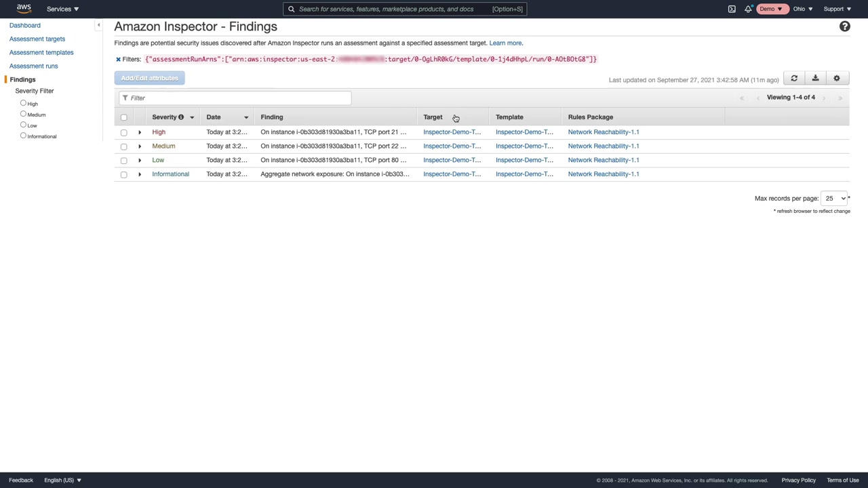
Task: Select the Informational severity filter radio
Action: [23, 136]
